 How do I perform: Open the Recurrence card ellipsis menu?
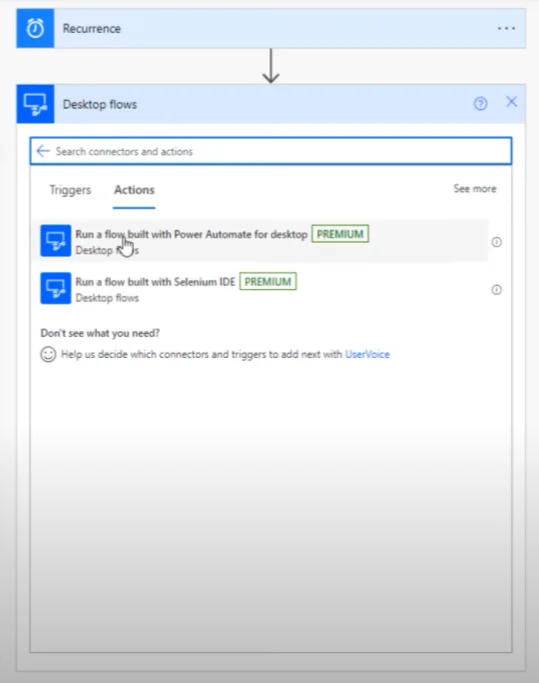(506, 28)
